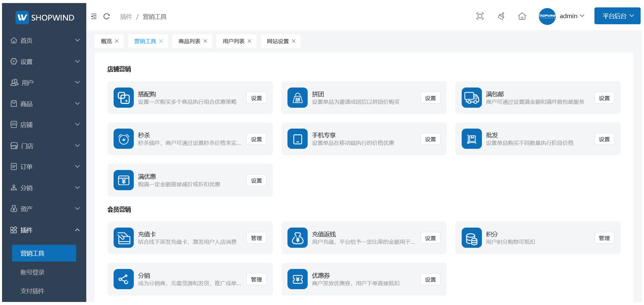Click the 拼团 group-buy basket icon

297,98
